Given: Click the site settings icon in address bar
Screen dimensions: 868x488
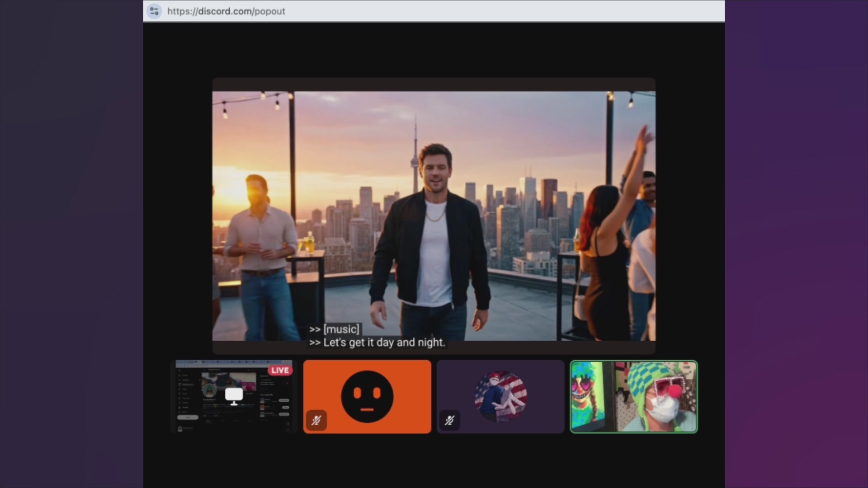Looking at the screenshot, I should pyautogui.click(x=154, y=11).
